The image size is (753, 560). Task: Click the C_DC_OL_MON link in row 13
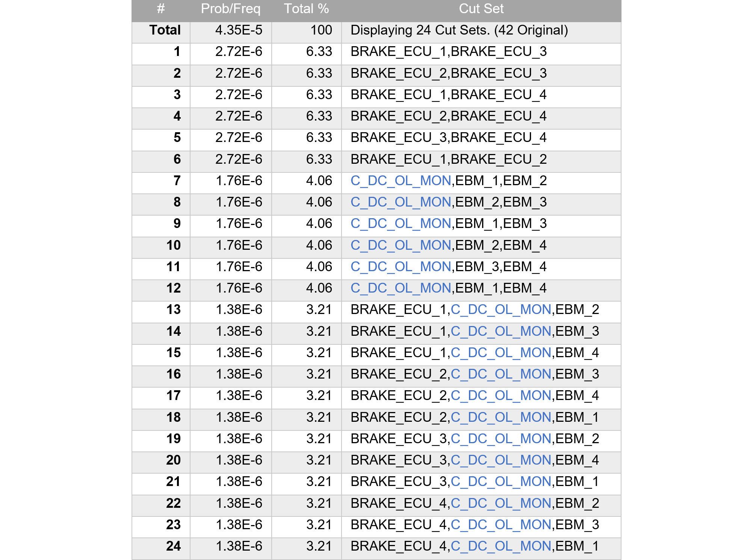click(501, 309)
